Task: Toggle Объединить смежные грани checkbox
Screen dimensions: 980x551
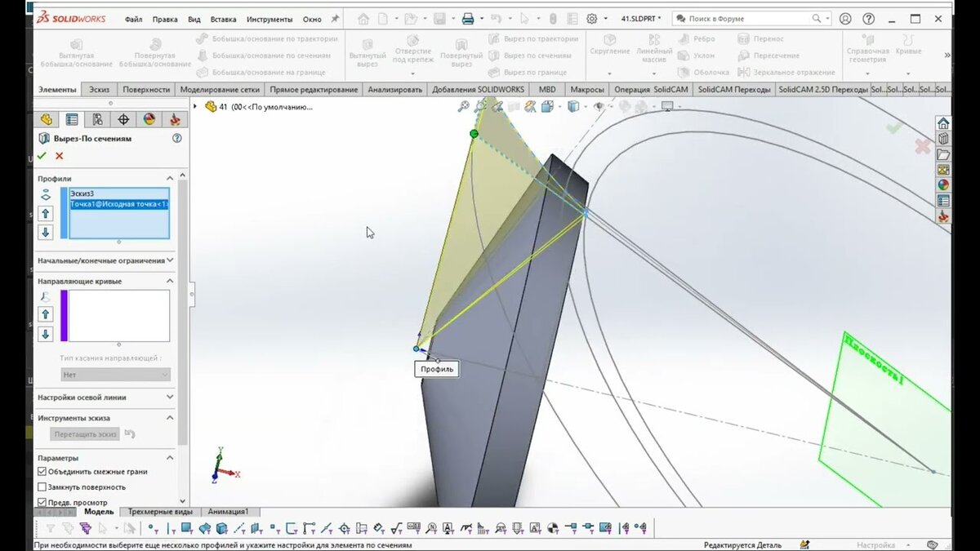Action: 42,472
